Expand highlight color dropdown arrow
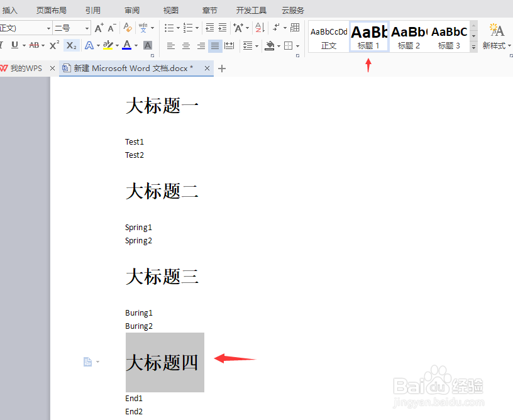This screenshot has width=513, height=420. 117,45
